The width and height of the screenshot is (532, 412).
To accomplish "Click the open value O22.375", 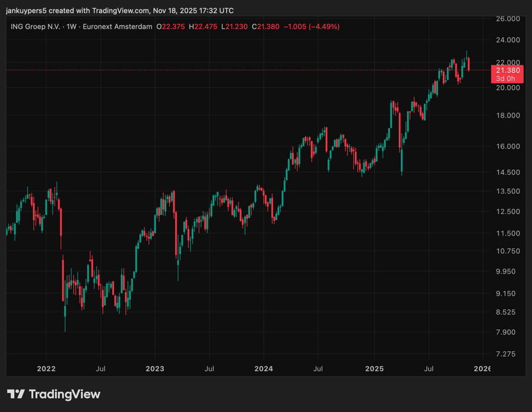I will pos(170,27).
